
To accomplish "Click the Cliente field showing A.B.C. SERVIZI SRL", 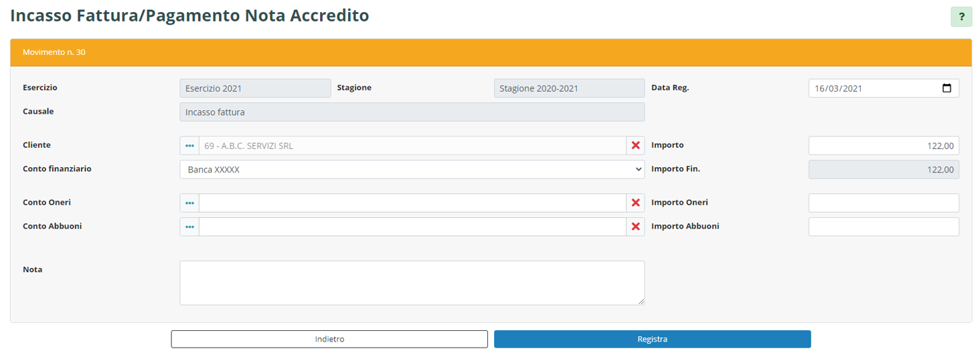I will coord(412,146).
